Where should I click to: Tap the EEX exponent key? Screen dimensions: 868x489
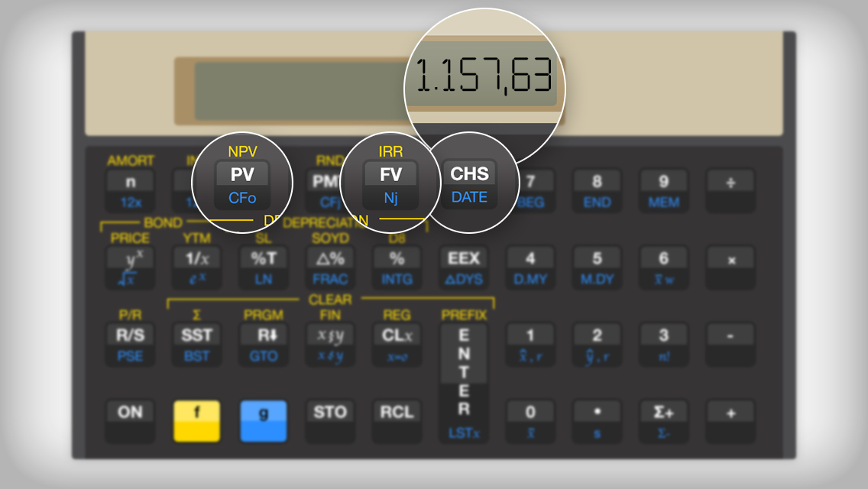tap(464, 258)
